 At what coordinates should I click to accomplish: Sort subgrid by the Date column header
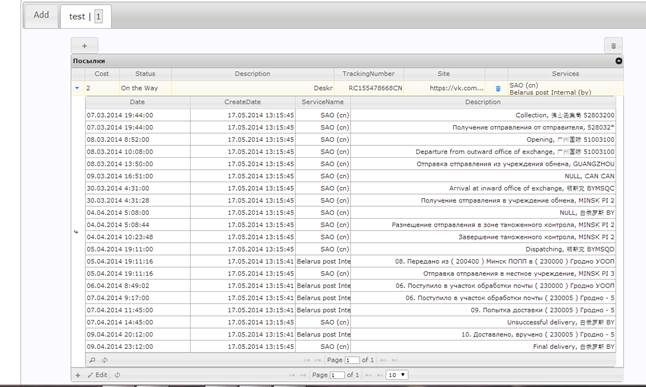pyautogui.click(x=138, y=102)
